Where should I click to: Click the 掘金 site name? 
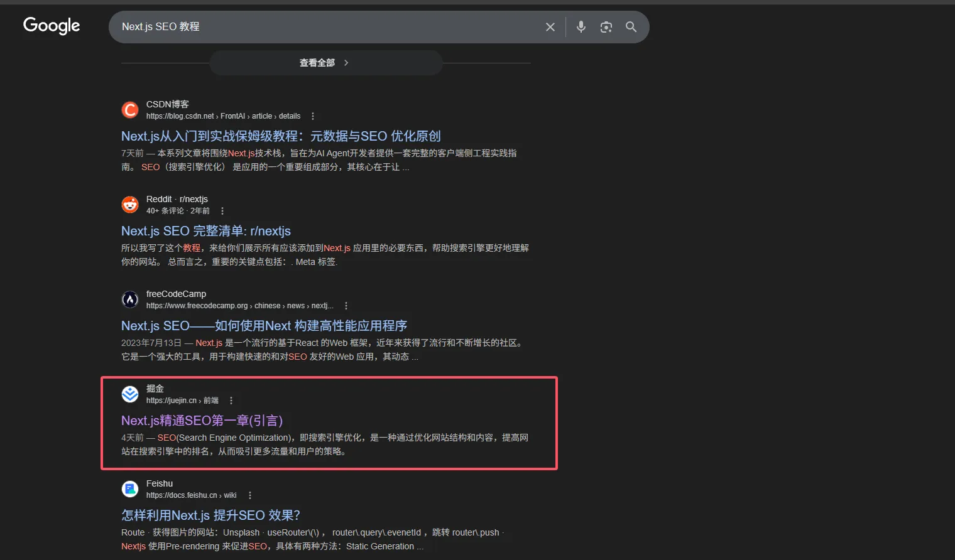coord(155,389)
